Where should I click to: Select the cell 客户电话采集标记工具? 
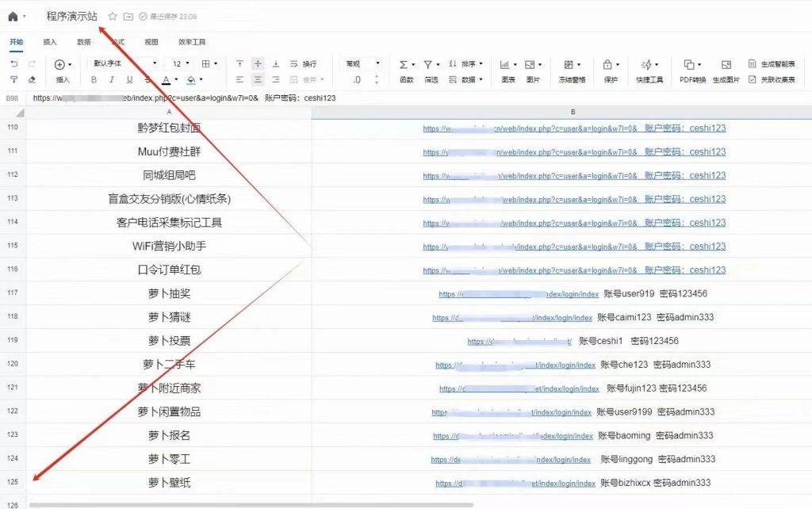coord(169,223)
